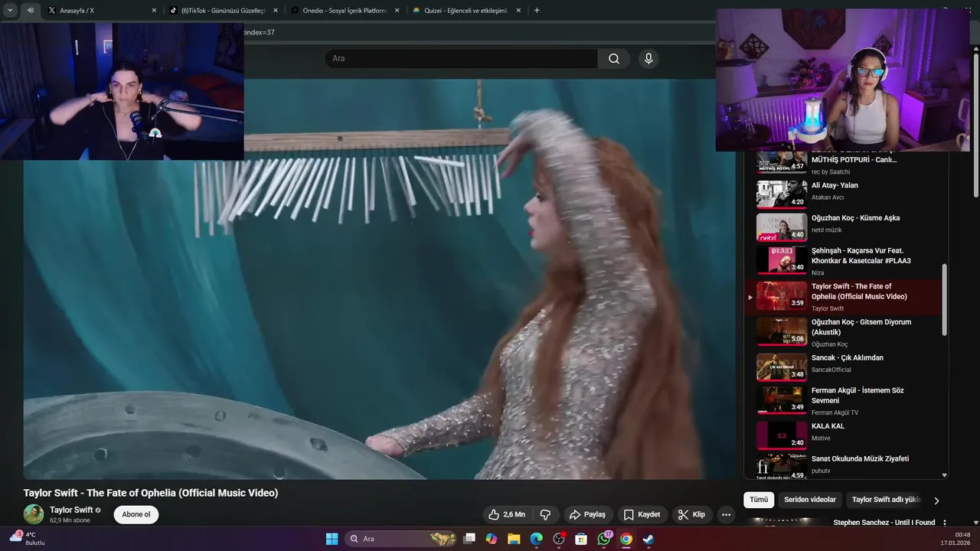
Task: Open the Windows Start menu
Action: click(332, 539)
